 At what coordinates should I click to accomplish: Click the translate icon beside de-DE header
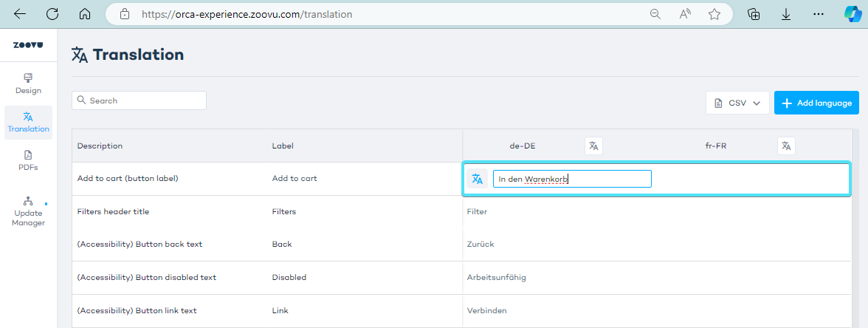coord(593,146)
